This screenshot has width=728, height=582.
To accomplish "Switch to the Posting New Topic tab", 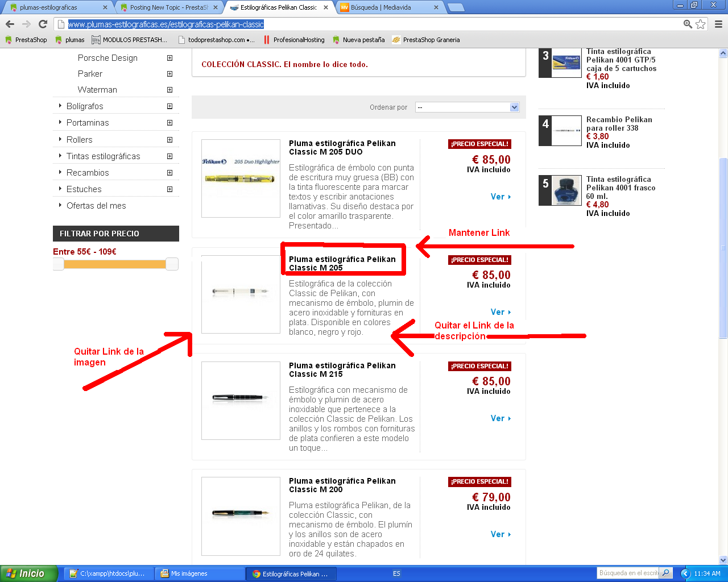I will [168, 7].
